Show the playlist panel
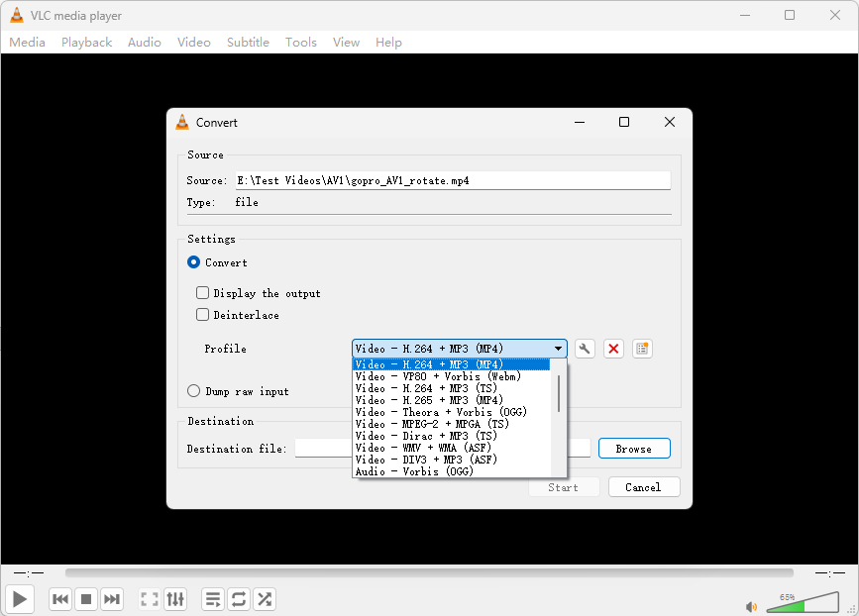The height and width of the screenshot is (616, 859). (213, 599)
